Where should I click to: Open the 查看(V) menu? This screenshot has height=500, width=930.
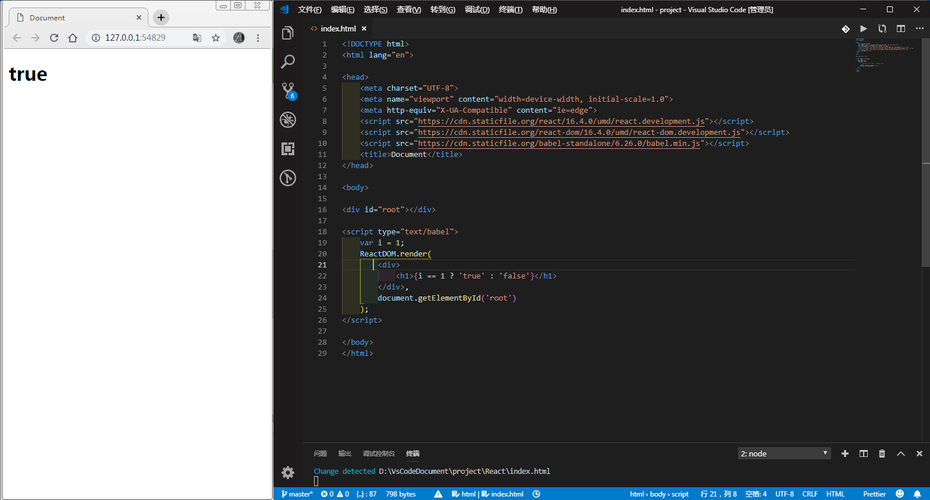(409, 9)
